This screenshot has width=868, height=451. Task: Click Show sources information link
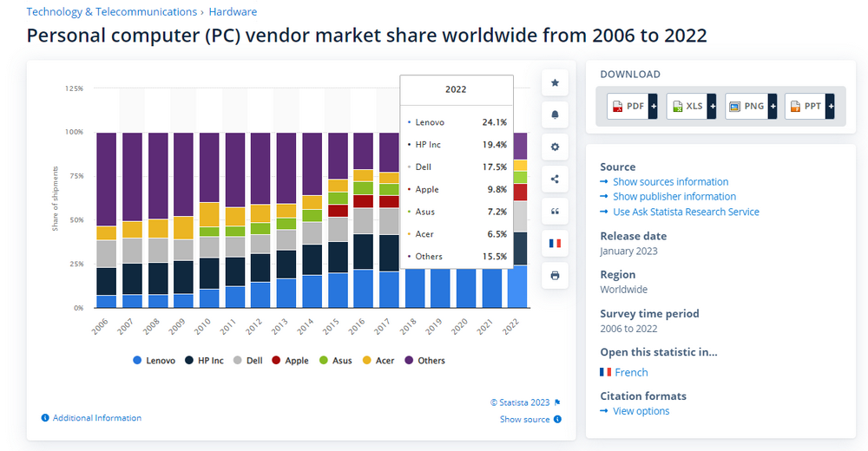[670, 181]
